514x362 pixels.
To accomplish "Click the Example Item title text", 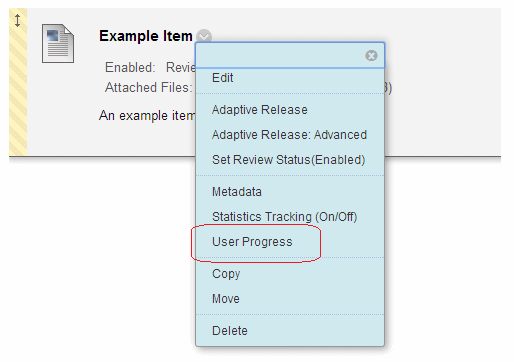I will point(146,36).
